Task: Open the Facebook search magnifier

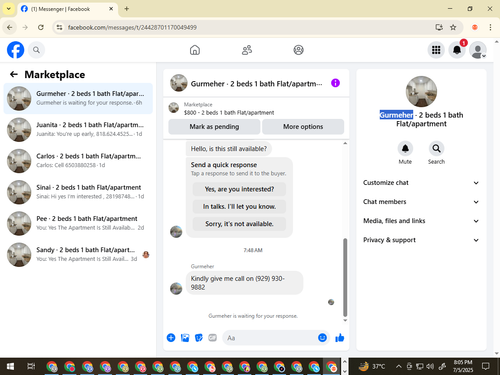Action: click(x=36, y=50)
